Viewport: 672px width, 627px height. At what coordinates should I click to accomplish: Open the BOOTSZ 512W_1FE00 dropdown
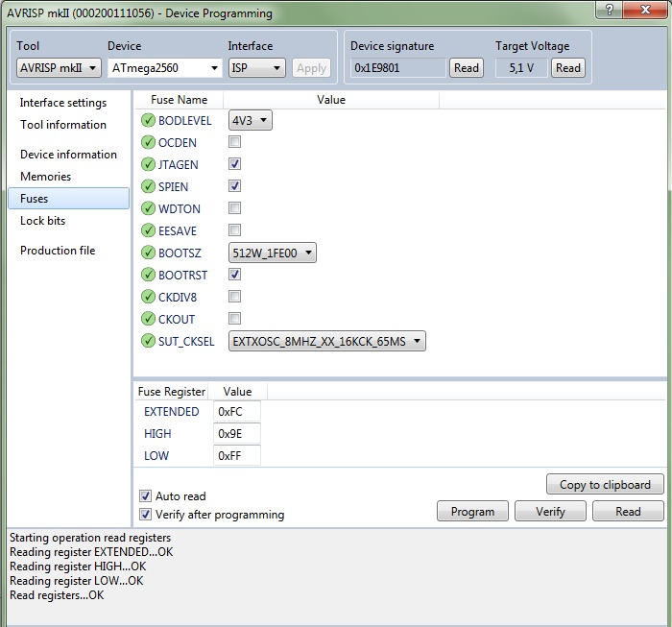point(273,253)
